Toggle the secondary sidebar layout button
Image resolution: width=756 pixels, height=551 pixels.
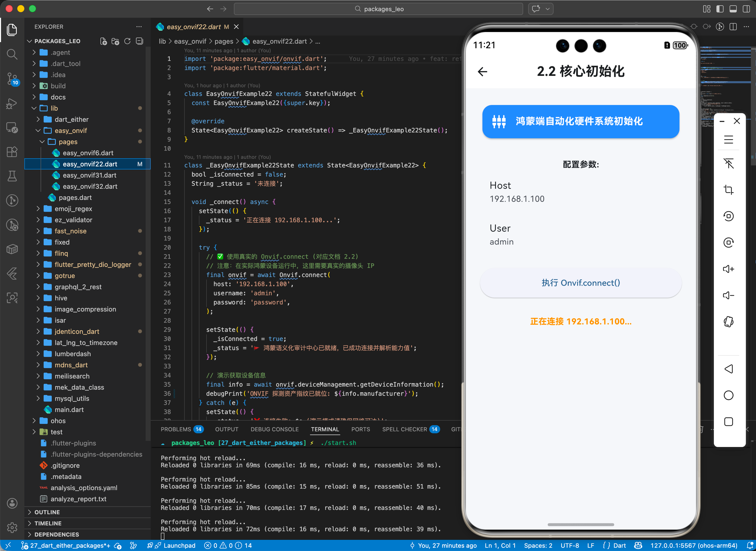[x=746, y=9]
